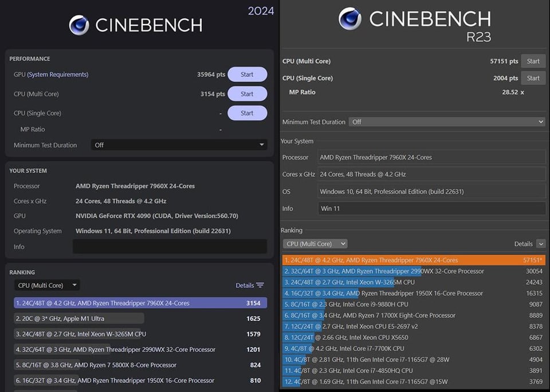Screen dimensions: 550x392
Task: Click the NVIDIA GeForce RTX 4090 GPU text
Action: click(157, 216)
